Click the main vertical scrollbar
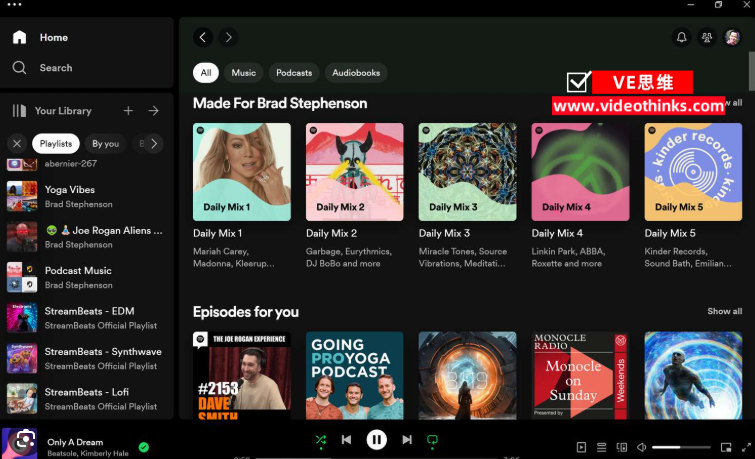The image size is (755, 459). tap(752, 70)
